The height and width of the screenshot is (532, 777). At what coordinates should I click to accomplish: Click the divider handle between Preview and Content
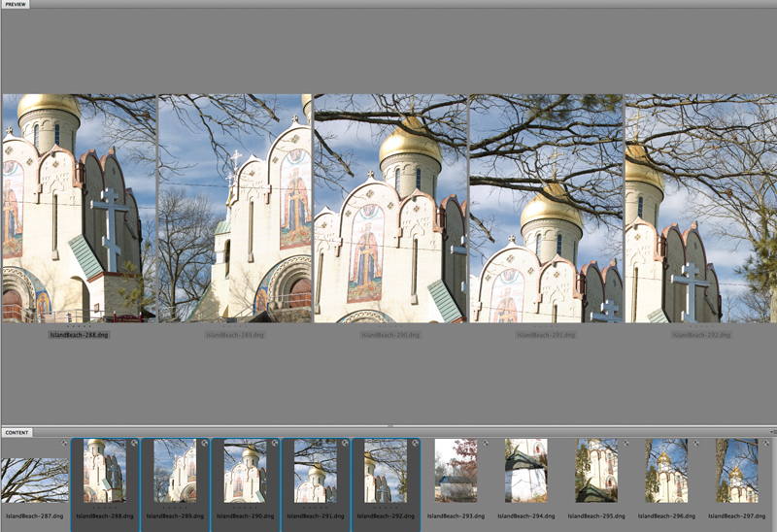pyautogui.click(x=388, y=425)
